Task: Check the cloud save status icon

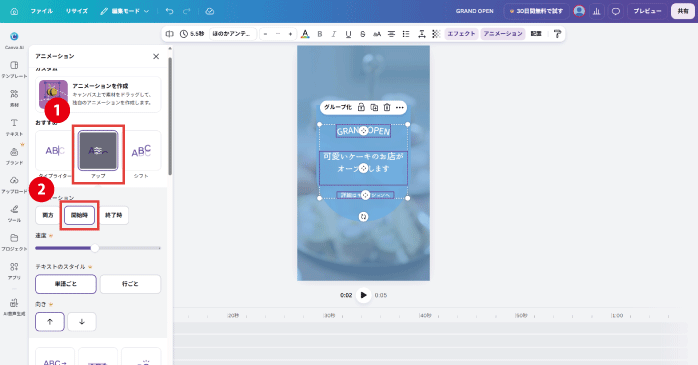Action: click(210, 11)
